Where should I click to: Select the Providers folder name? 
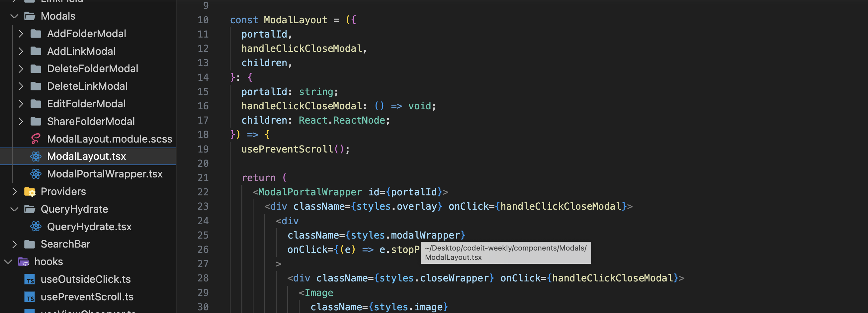click(x=63, y=192)
